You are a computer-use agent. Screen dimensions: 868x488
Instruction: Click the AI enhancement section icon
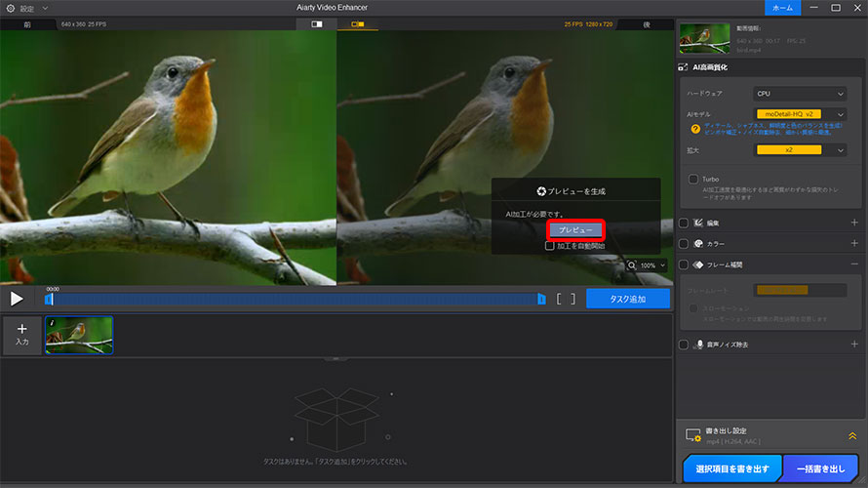click(683, 67)
